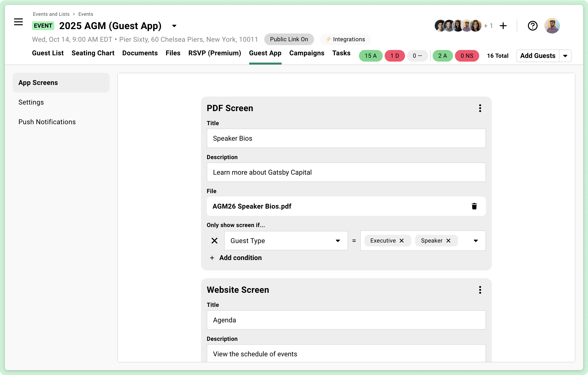The image size is (588, 375).
Task: Click the Add Guests button
Action: click(x=537, y=56)
